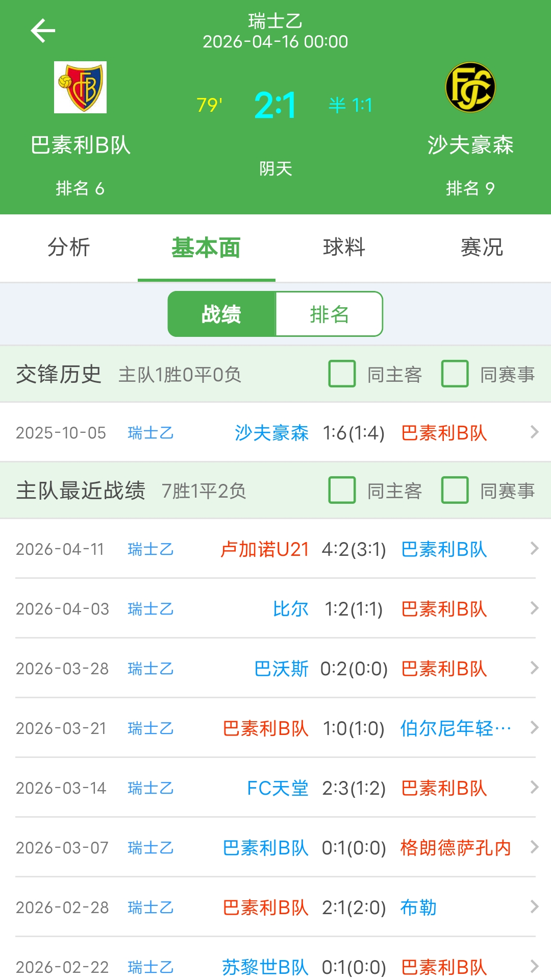Check 同主客 in the 交锋历史 section
The width and height of the screenshot is (551, 980).
tap(342, 374)
